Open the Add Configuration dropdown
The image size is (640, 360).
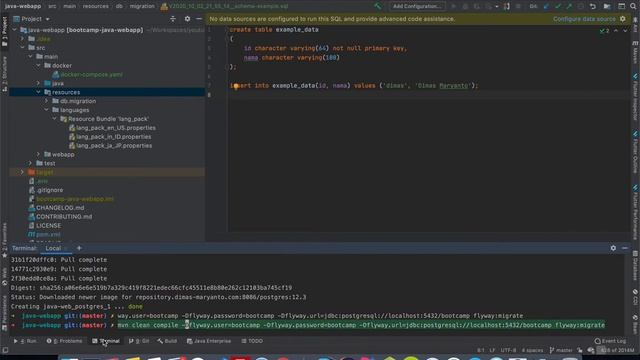[417, 6]
